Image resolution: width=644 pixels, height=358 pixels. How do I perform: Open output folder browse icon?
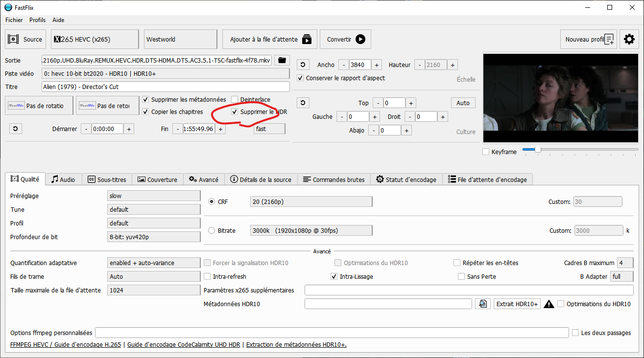tap(282, 60)
